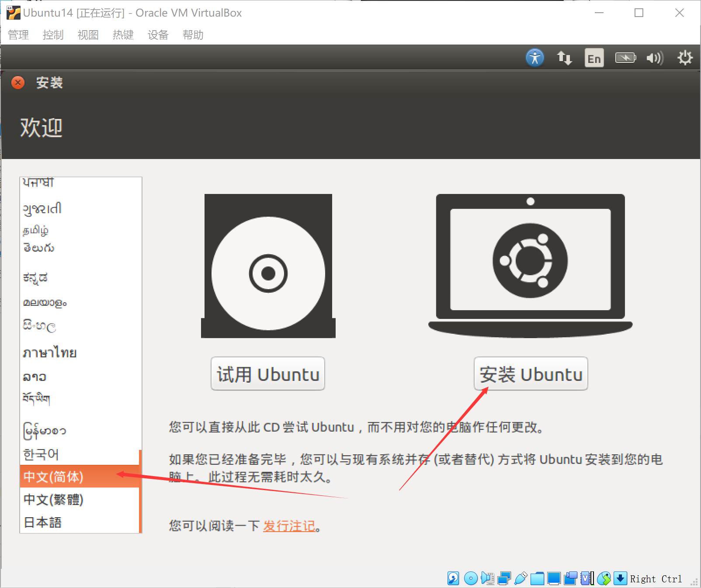Select Gujarati ગુજરાતી in the language list
Screen dimensions: 701x588
point(80,209)
